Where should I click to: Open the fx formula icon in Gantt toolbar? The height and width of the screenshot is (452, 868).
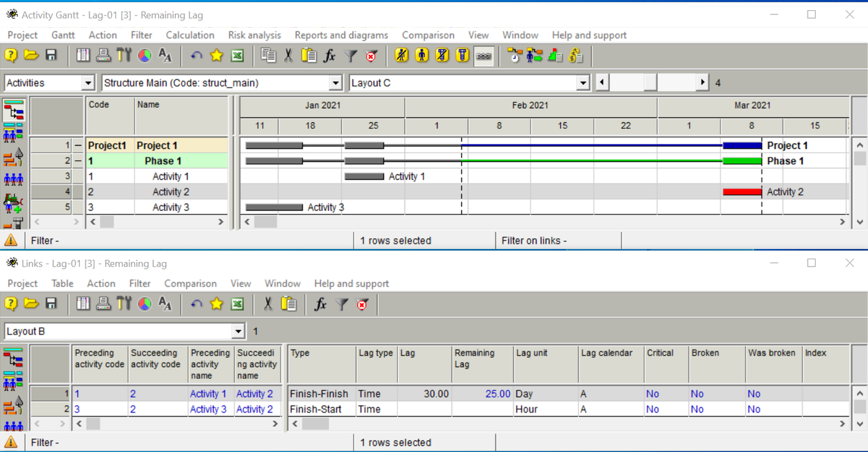coord(330,56)
